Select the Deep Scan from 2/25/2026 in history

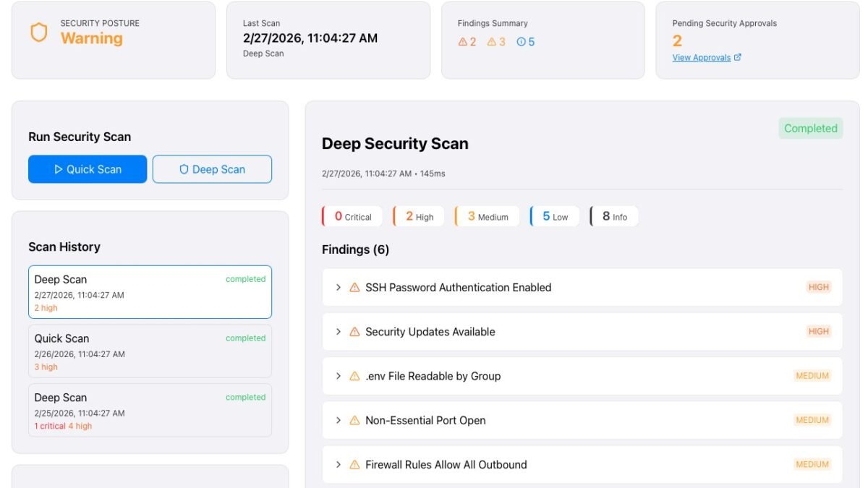point(150,411)
